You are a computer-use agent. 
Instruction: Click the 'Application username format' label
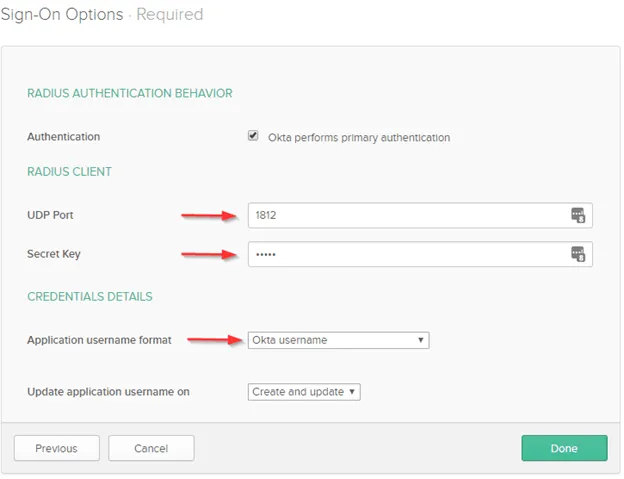click(99, 340)
